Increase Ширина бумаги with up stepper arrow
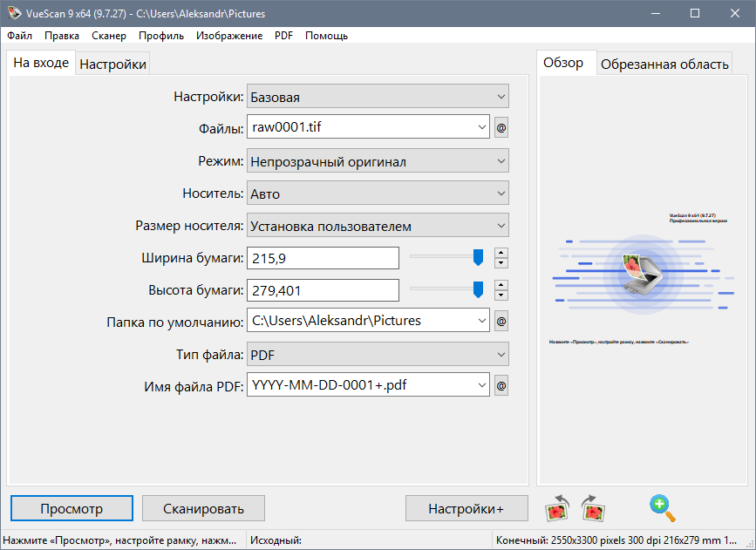 click(501, 253)
